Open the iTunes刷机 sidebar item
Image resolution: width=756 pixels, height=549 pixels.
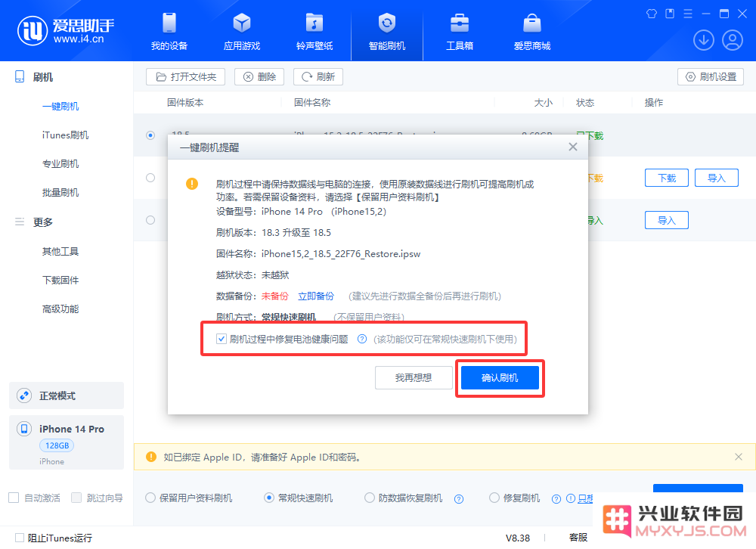[x=65, y=135]
